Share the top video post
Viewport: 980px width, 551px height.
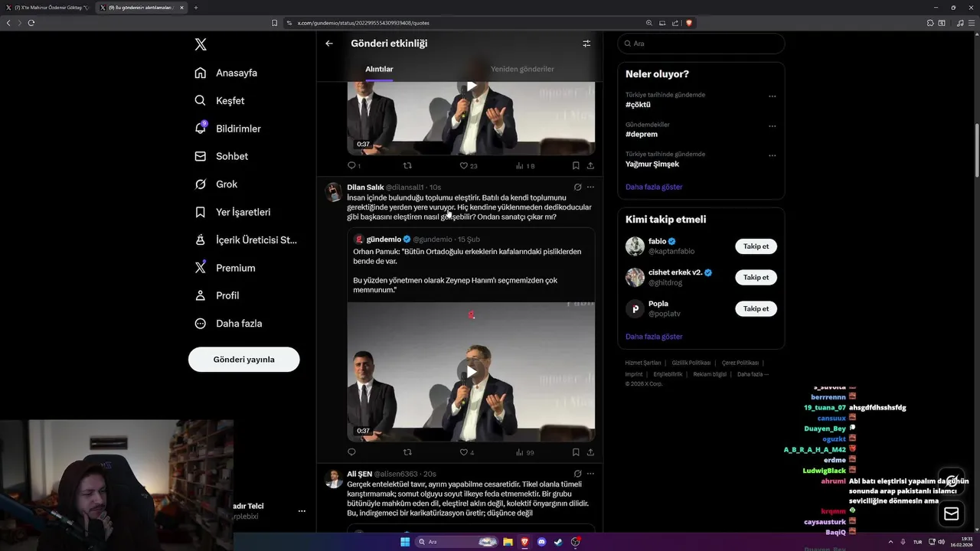[590, 165]
